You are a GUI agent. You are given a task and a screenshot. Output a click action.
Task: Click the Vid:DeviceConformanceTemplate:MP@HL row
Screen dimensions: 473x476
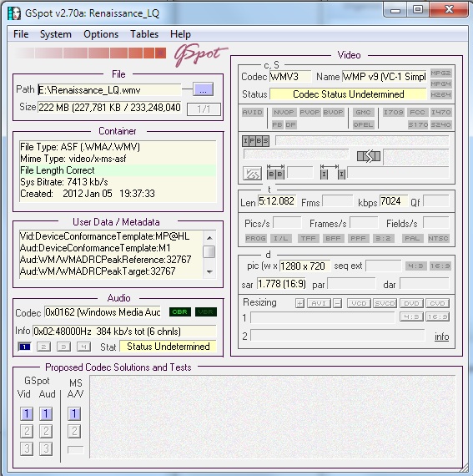[x=111, y=236]
